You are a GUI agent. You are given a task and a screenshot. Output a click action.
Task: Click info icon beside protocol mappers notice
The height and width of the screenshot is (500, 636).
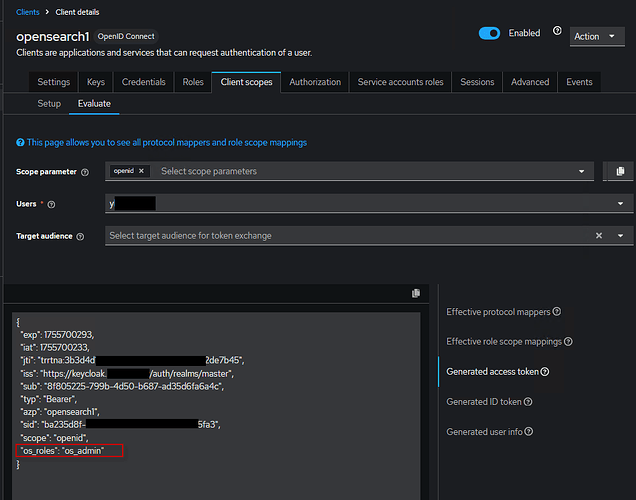[20, 142]
